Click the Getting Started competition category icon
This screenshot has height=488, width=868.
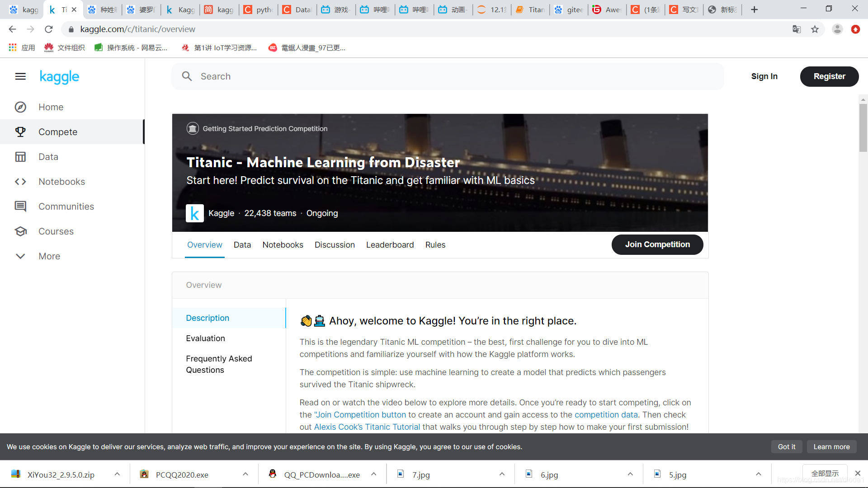[x=193, y=129]
